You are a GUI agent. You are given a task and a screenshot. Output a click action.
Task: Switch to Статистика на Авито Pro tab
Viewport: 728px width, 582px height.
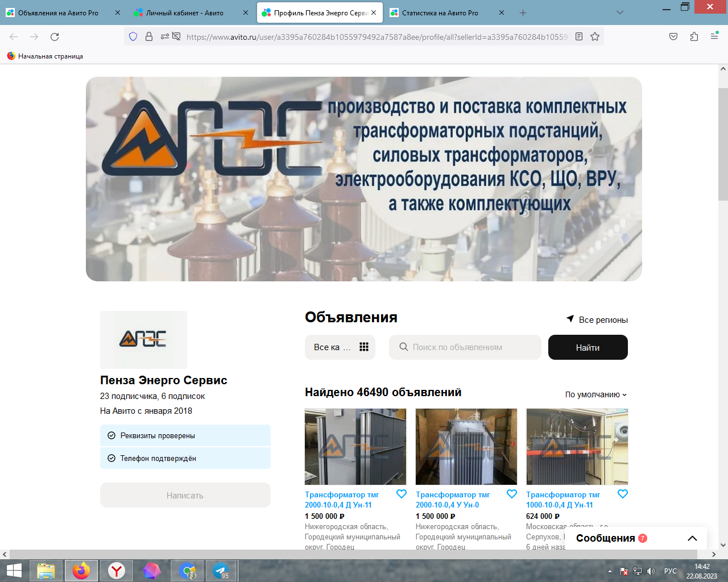[x=440, y=13]
